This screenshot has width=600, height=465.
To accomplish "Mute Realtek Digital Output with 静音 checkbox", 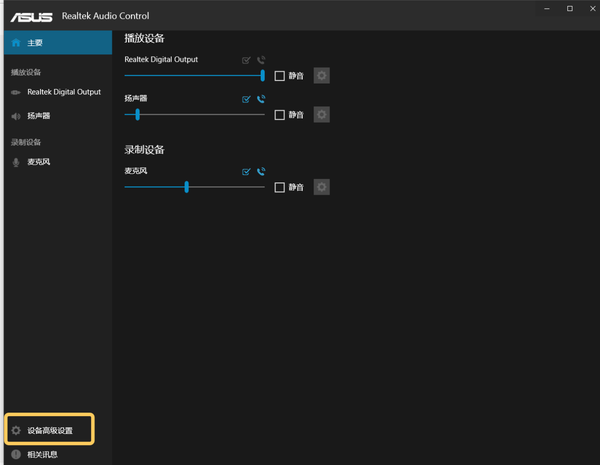I will click(x=279, y=76).
